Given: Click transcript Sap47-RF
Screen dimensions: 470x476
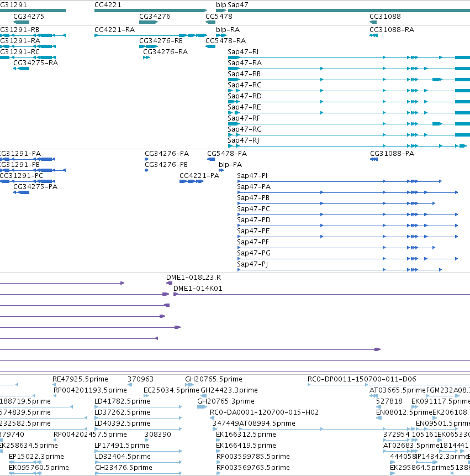Looking at the screenshot, I should coord(244,118).
